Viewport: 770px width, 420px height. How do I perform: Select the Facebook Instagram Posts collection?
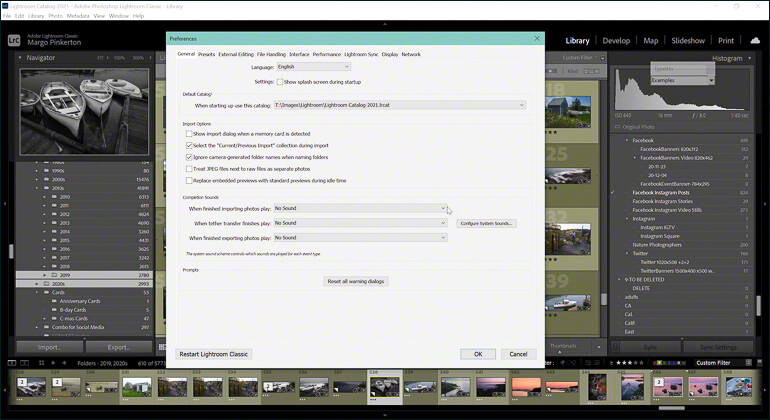tap(660, 193)
